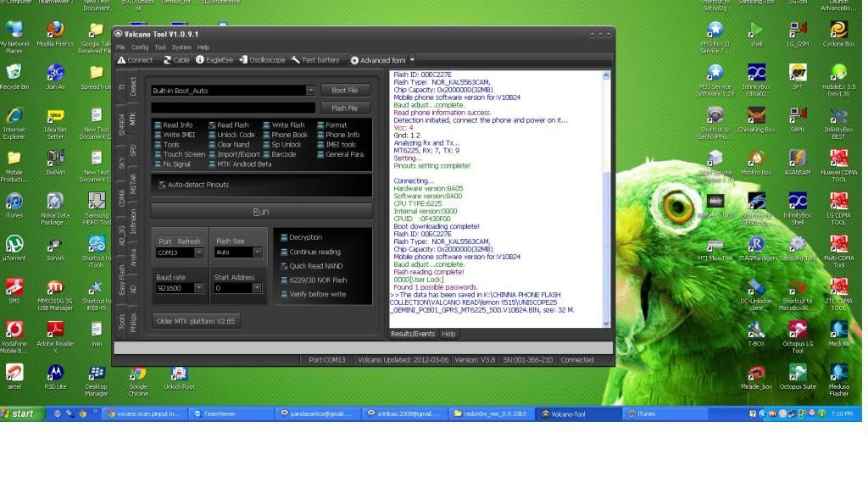Launch Huawei CDMA TOOL icon

pyautogui.click(x=838, y=166)
